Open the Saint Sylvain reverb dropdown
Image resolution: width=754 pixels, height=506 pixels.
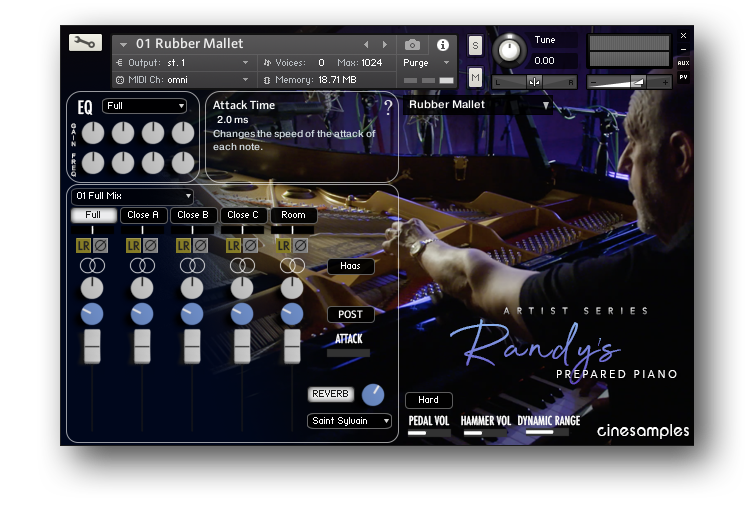(349, 421)
